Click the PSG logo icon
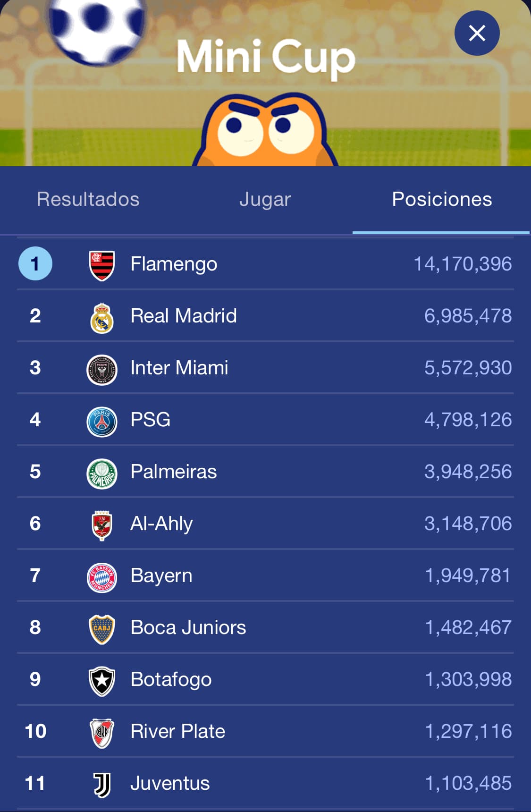The height and width of the screenshot is (812, 531). [102, 422]
